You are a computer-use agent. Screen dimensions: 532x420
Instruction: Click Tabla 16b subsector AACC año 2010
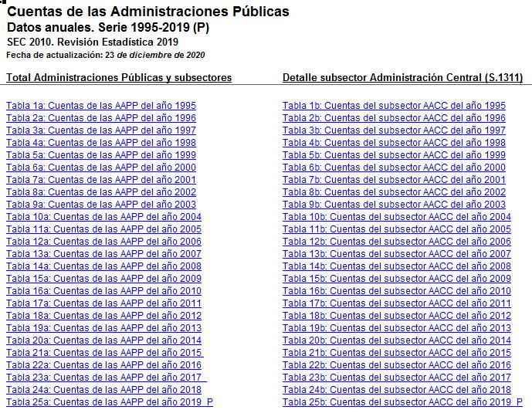point(396,291)
